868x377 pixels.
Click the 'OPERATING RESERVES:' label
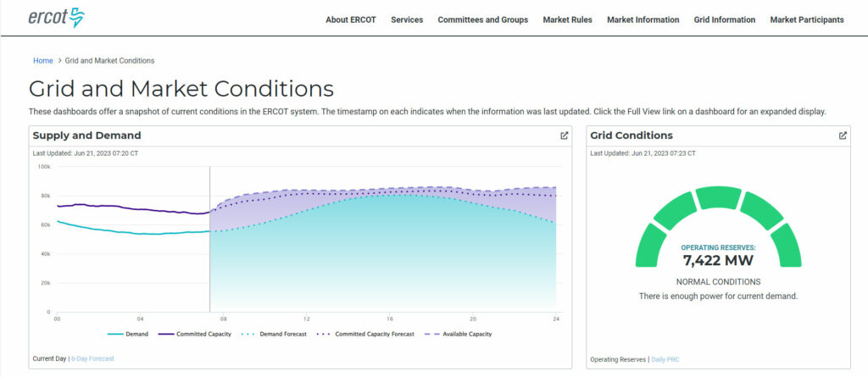click(718, 248)
